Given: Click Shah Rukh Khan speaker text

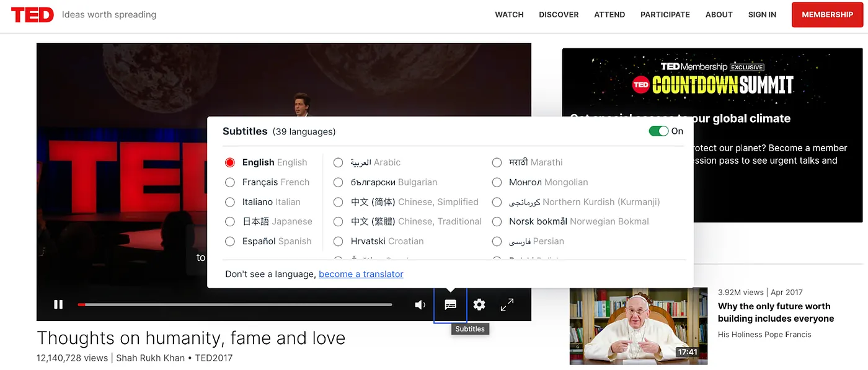Looking at the screenshot, I should point(151,358).
